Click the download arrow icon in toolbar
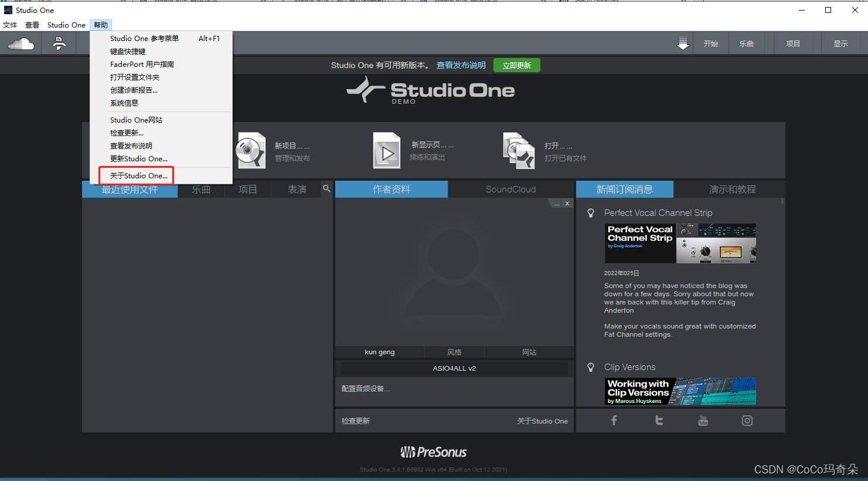 click(683, 44)
